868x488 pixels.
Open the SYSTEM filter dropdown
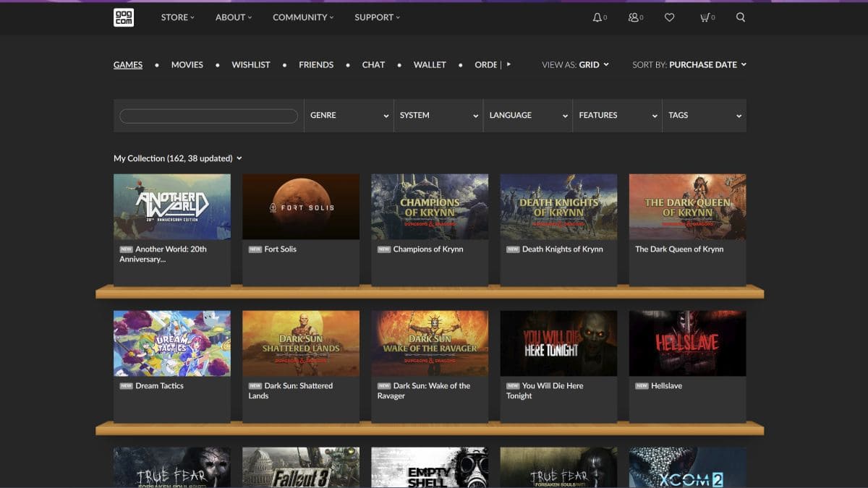pyautogui.click(x=438, y=115)
